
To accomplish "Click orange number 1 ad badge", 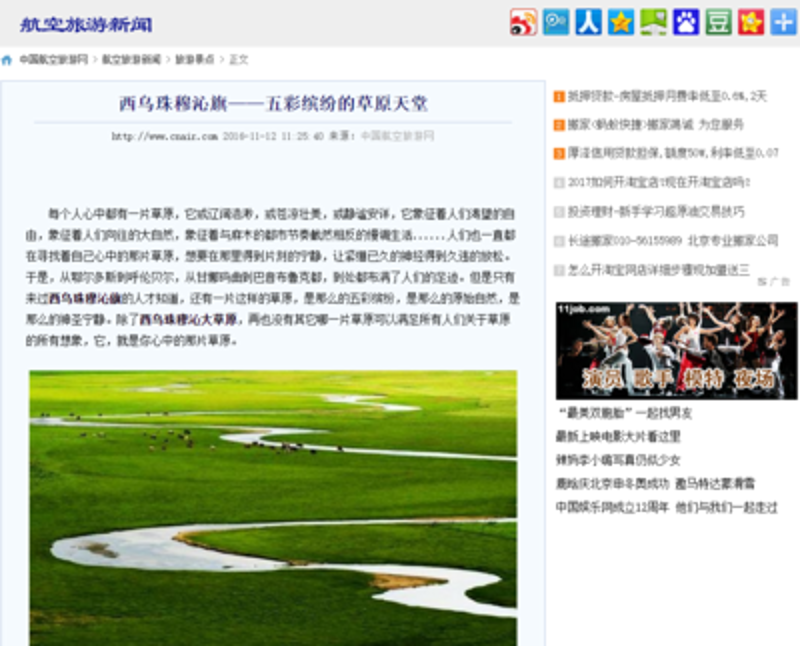I will [x=559, y=96].
